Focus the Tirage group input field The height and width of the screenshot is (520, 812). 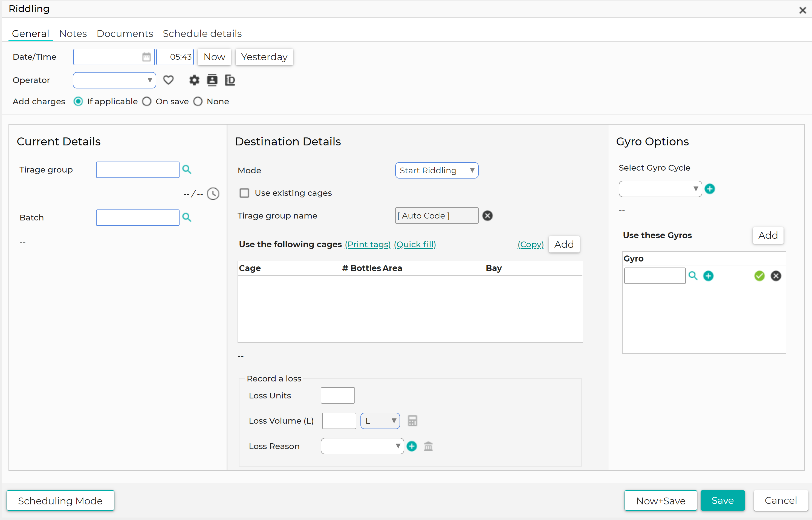(x=138, y=169)
